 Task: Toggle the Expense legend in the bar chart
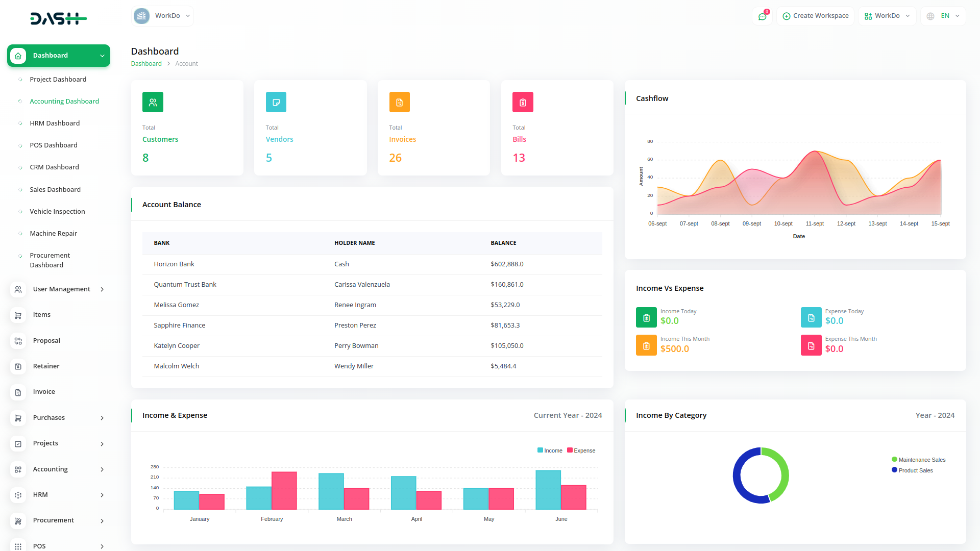[x=581, y=450]
